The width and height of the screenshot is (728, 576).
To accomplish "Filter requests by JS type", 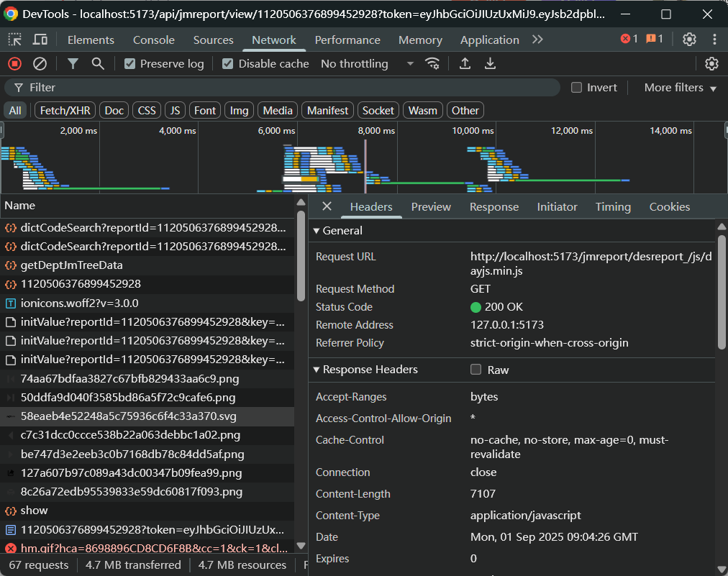I will point(175,111).
